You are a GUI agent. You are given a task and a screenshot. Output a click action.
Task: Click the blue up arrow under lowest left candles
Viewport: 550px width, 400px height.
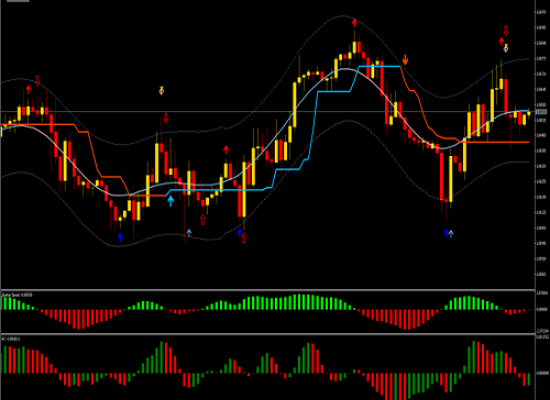pyautogui.click(x=120, y=237)
